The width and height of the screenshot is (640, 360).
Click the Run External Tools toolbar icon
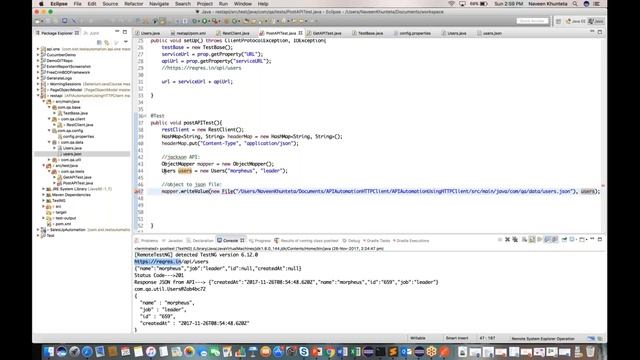pyautogui.click(x=215, y=21)
